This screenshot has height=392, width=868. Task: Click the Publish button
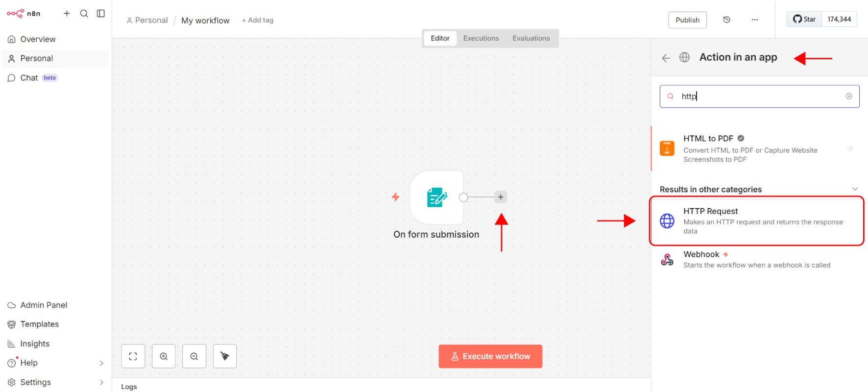(x=687, y=20)
